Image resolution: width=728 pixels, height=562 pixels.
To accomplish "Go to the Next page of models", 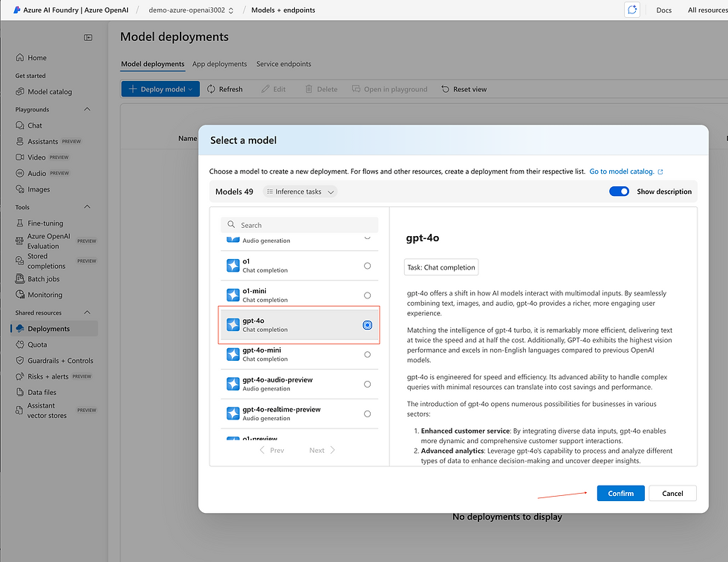I will [x=322, y=450].
